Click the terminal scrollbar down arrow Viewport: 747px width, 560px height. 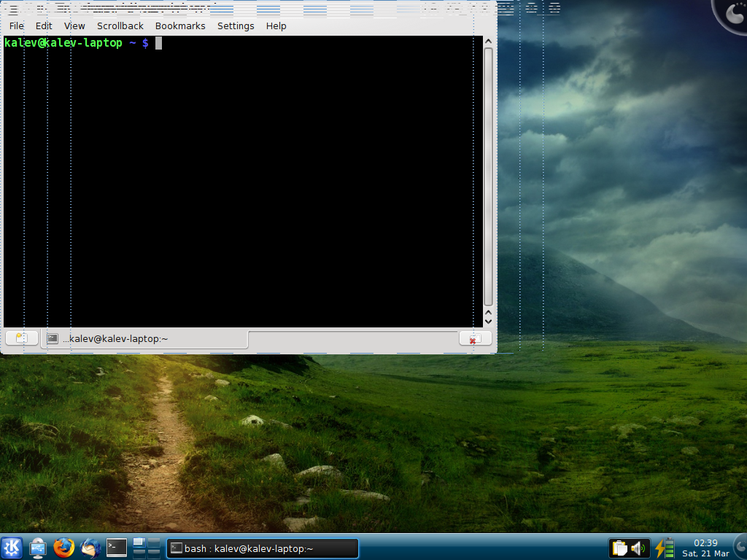click(x=488, y=320)
